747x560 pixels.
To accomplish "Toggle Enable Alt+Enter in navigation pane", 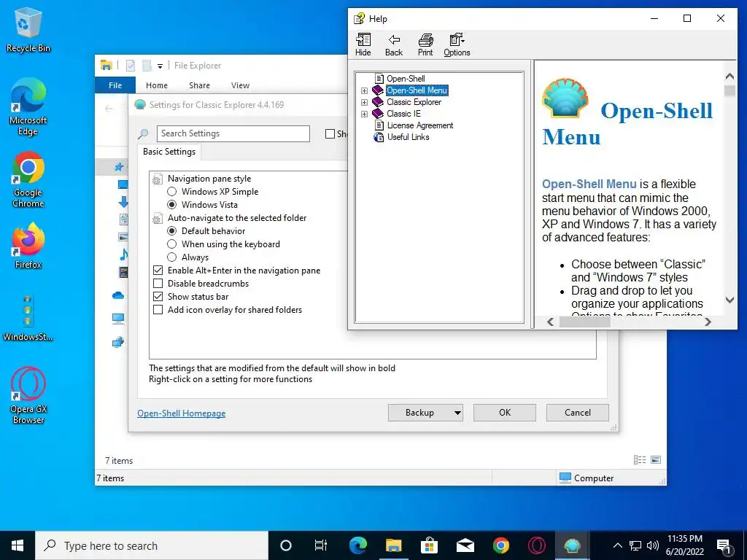I will tap(158, 270).
